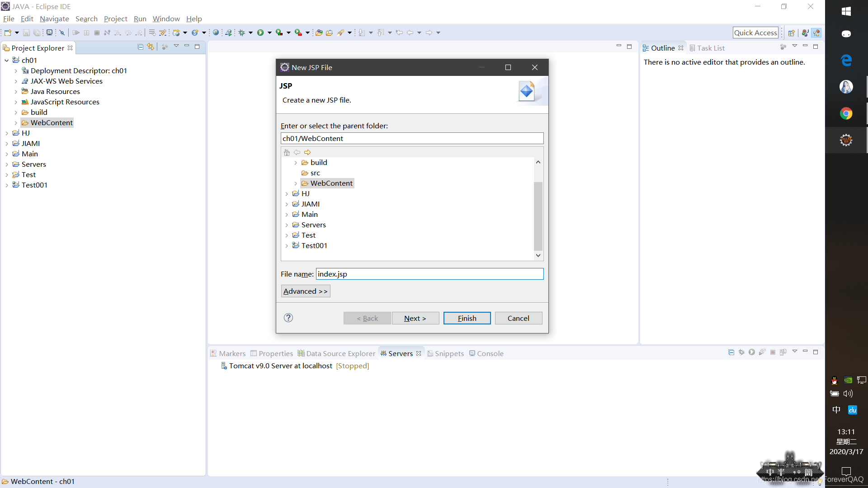This screenshot has width=868, height=488.
Task: Select WebContent as parent folder in dialog
Action: click(x=331, y=183)
